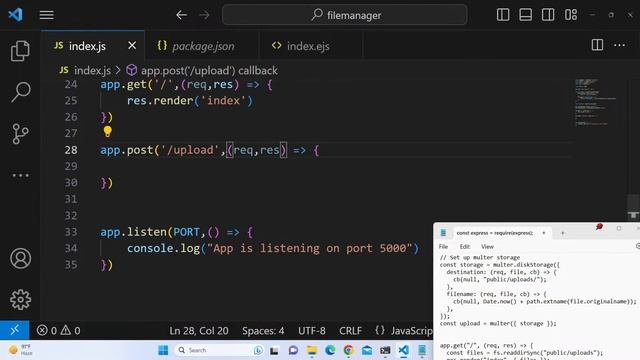Open the remote window button in status bar
Screen dimensions: 640x360
click(15, 330)
